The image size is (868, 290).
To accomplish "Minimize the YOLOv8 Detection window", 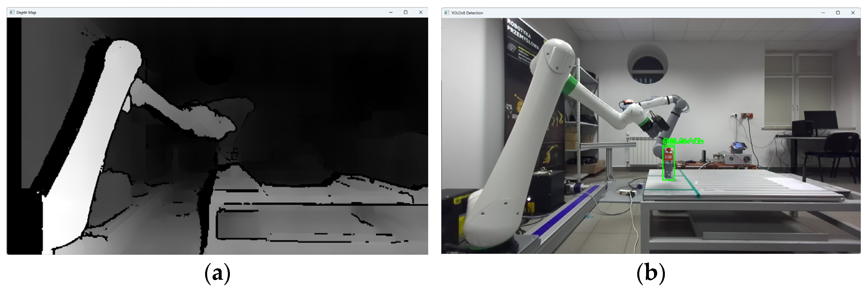I will pyautogui.click(x=823, y=13).
